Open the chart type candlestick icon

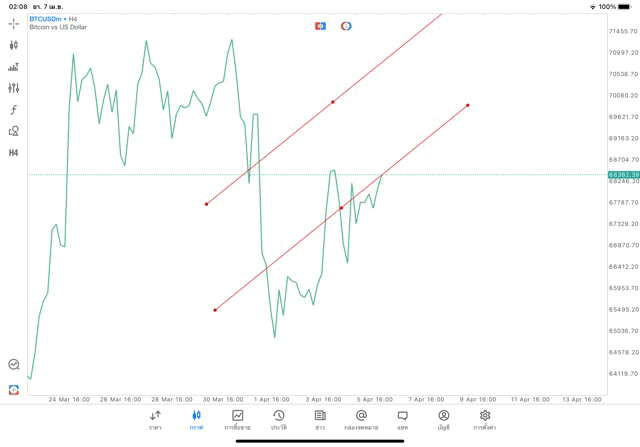click(13, 45)
